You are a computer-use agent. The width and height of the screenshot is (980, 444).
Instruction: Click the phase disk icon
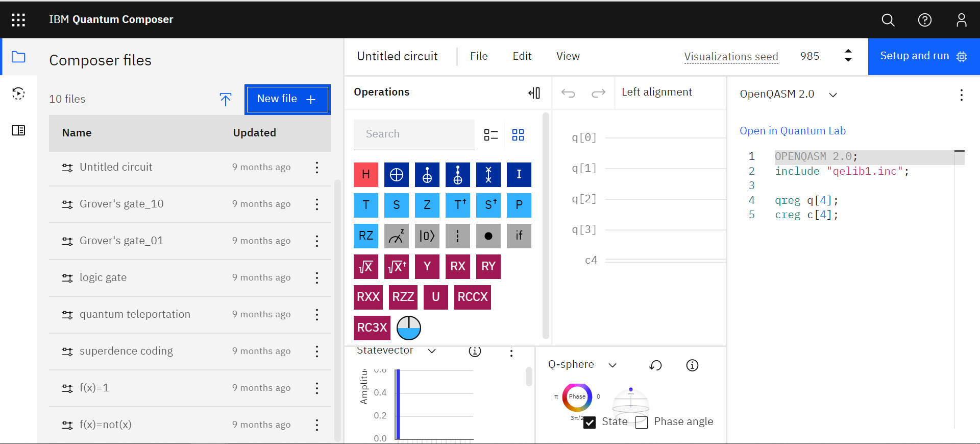(409, 328)
